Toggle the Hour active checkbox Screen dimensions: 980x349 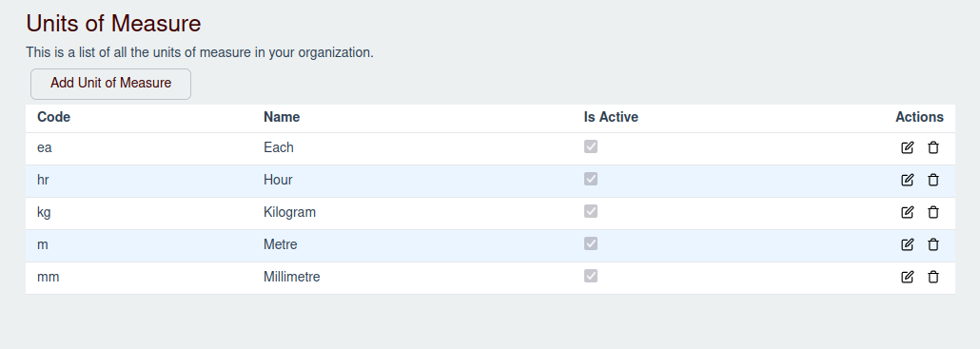click(591, 179)
